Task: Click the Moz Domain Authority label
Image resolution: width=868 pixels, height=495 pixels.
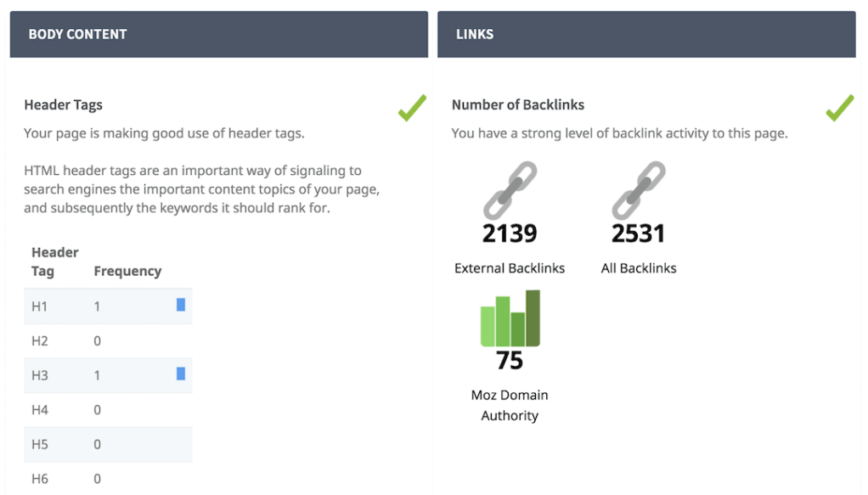Action: (x=510, y=405)
